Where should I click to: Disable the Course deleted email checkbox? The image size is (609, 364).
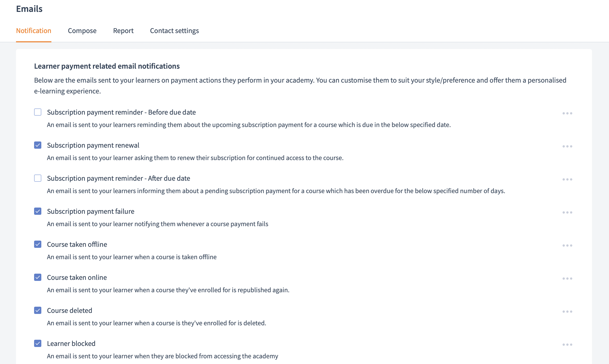[38, 310]
